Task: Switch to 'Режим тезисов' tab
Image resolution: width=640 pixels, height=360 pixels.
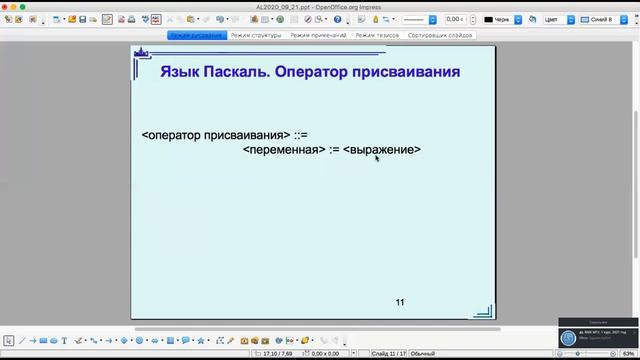Action: (x=377, y=36)
